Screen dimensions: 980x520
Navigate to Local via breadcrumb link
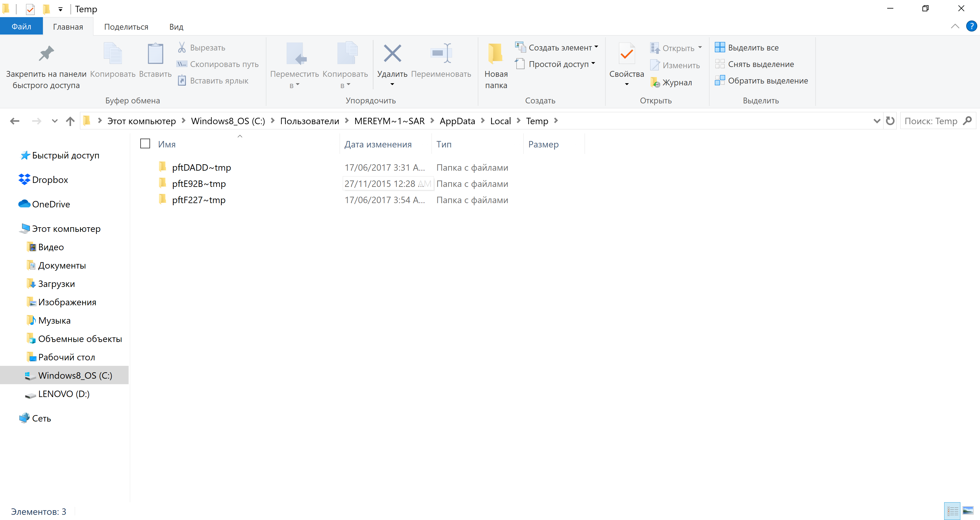pyautogui.click(x=500, y=121)
